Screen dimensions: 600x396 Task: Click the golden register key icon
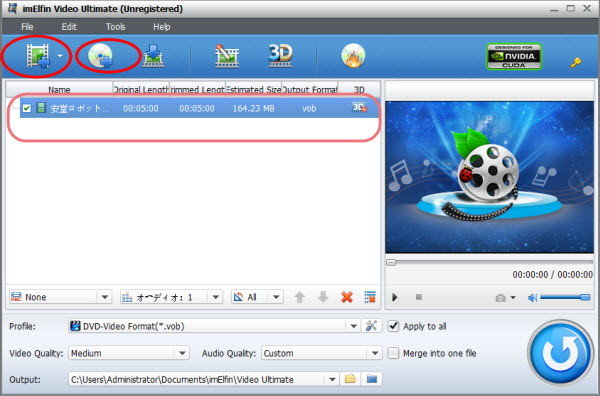576,62
